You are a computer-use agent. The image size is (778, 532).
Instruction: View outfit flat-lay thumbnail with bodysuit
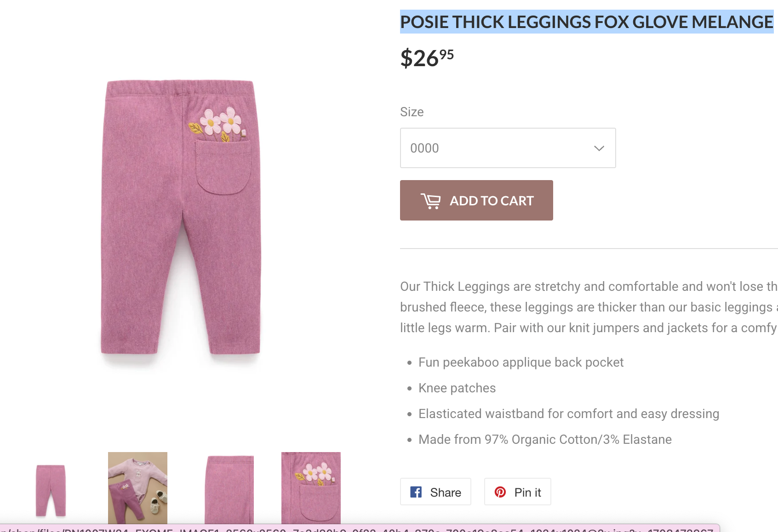pyautogui.click(x=137, y=488)
